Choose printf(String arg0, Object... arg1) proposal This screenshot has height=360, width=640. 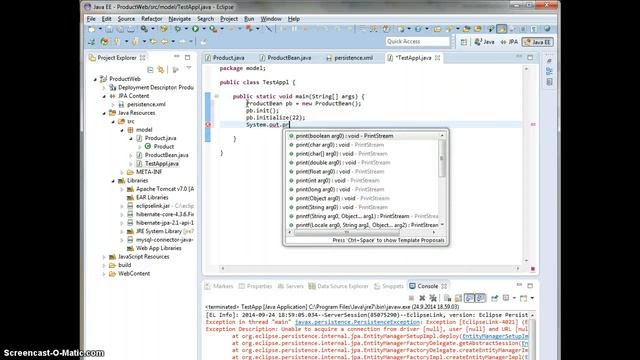click(363, 216)
